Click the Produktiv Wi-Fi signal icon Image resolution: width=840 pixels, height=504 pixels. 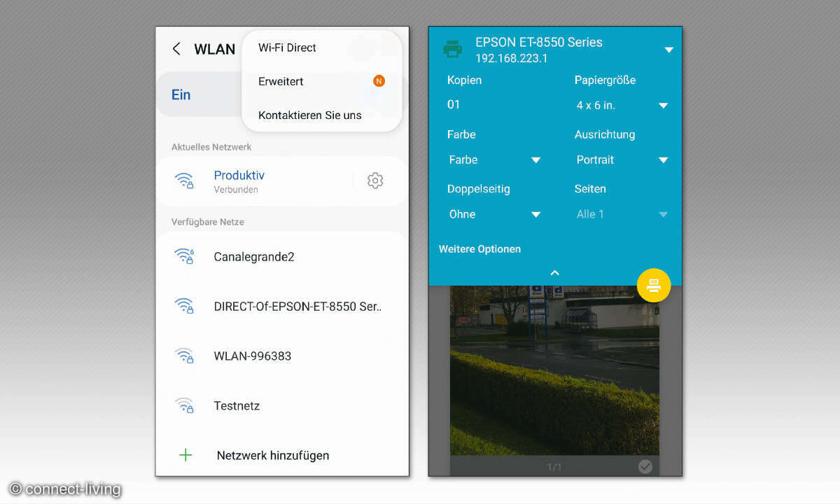[x=184, y=181]
